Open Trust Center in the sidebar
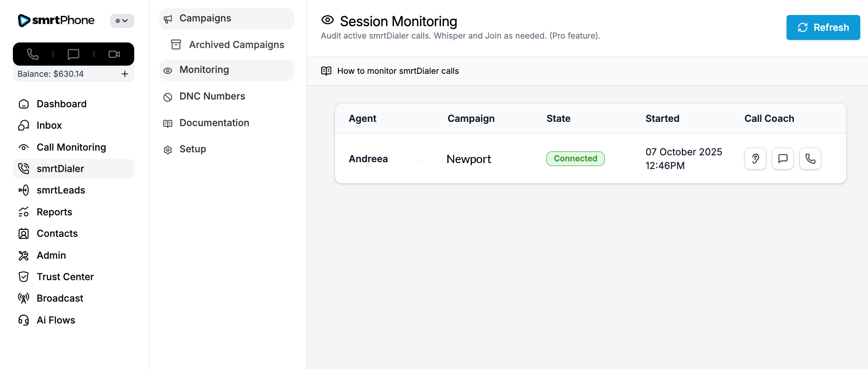 65,277
